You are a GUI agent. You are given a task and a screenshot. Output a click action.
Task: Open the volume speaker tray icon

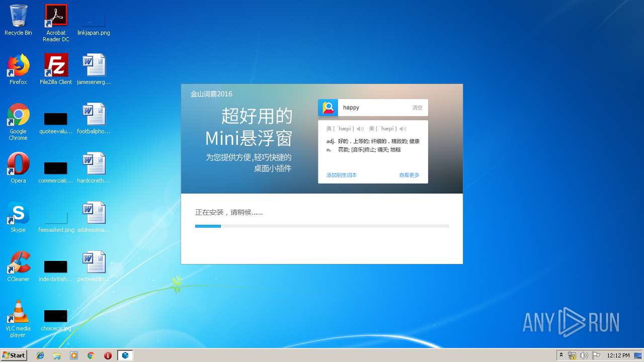(x=584, y=355)
